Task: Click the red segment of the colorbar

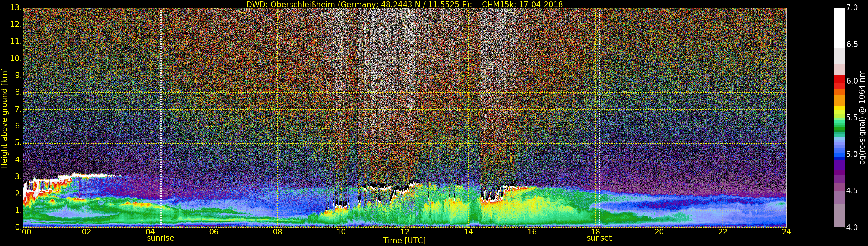Action: (x=839, y=82)
